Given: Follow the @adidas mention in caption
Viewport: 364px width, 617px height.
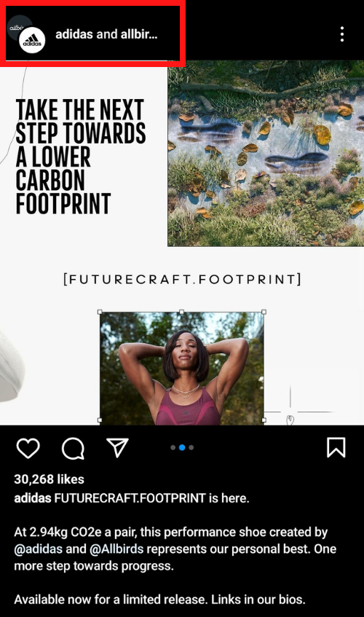Looking at the screenshot, I should click(38, 549).
